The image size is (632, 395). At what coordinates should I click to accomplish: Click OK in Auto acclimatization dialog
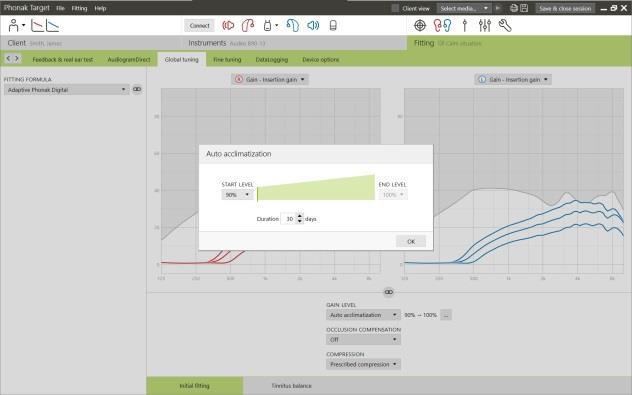click(x=411, y=241)
